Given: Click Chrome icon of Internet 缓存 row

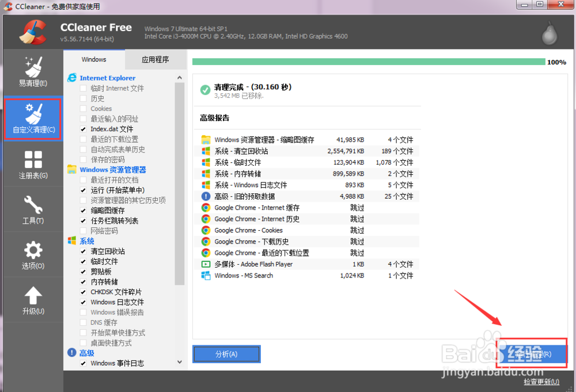Looking at the screenshot, I should coord(206,208).
